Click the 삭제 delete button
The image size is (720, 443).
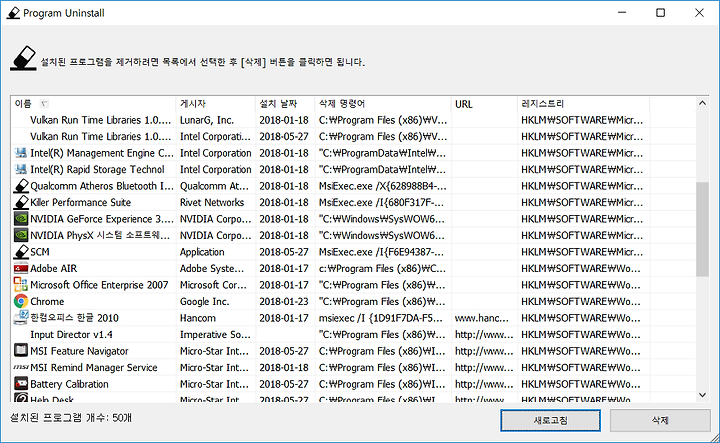coord(660,420)
